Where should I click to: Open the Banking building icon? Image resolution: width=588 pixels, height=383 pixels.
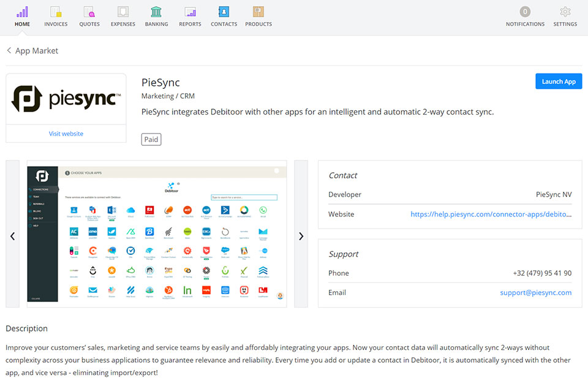[156, 12]
